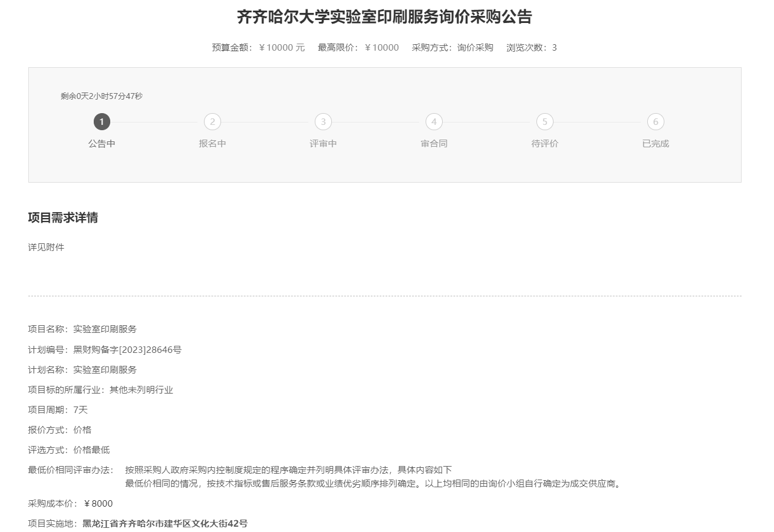Select the step 5 circle icon
774x532 pixels.
(545, 122)
